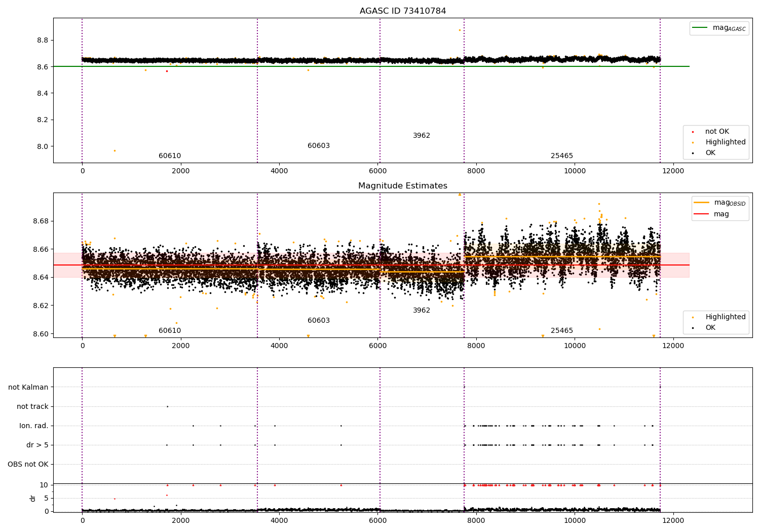Click tick label 5 on the dr axis
This screenshot has width=760, height=532.
46,498
